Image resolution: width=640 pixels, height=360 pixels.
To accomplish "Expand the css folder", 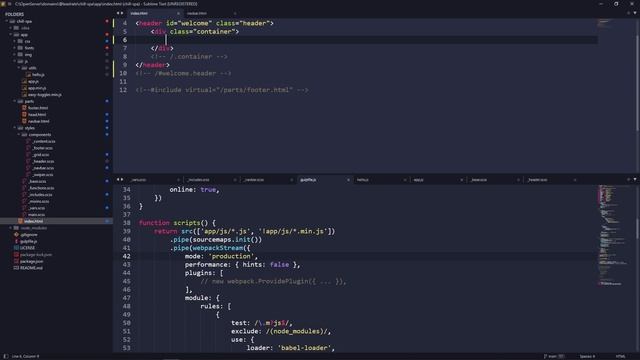I will coord(15,41).
